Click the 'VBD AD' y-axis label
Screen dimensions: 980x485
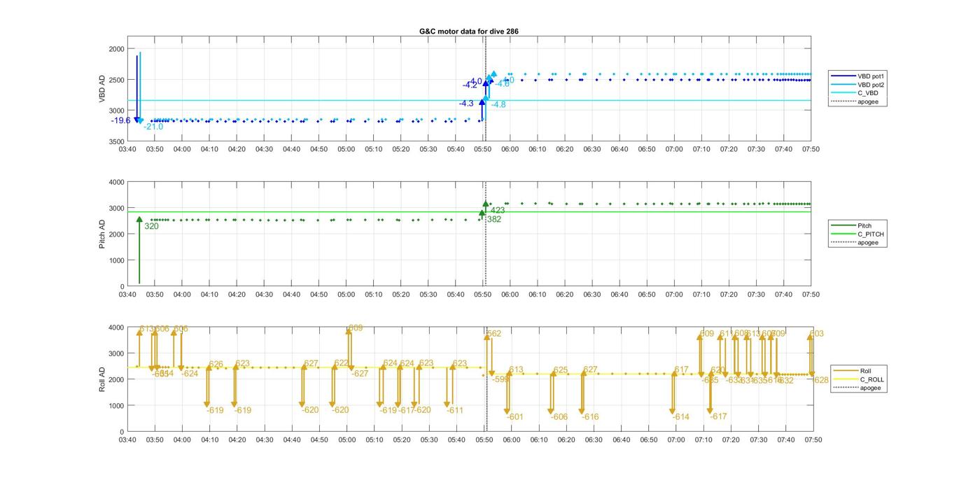click(102, 89)
